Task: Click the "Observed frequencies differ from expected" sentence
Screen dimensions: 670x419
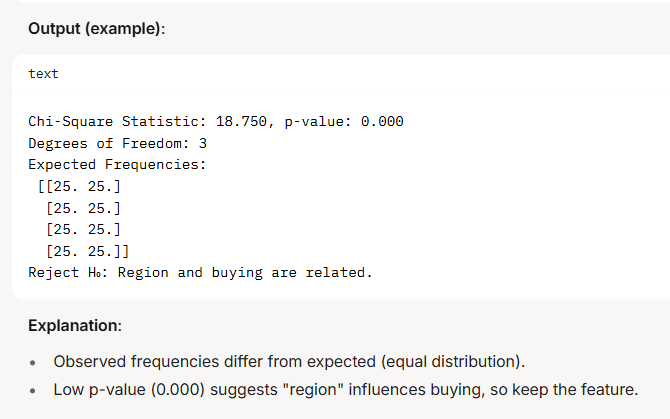Action: click(215, 362)
